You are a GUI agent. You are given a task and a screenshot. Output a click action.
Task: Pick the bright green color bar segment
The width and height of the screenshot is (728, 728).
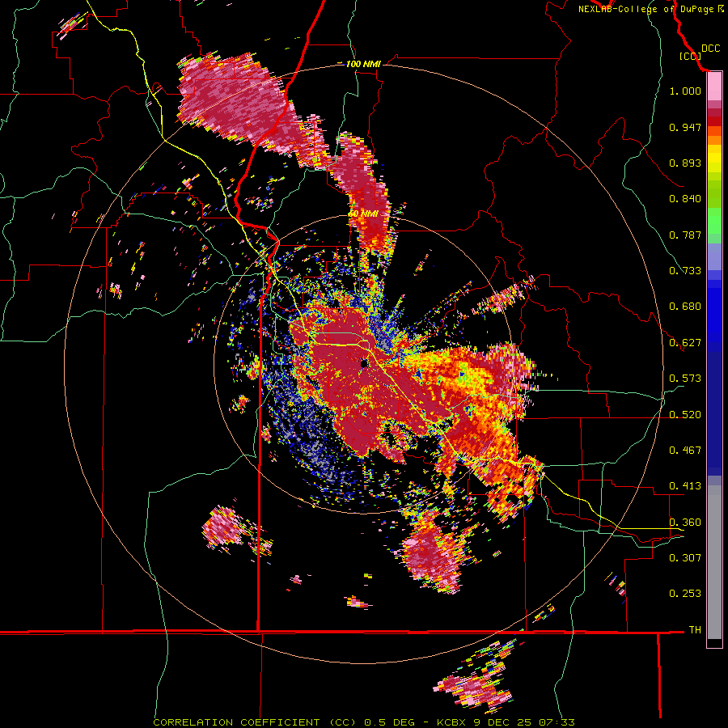click(x=714, y=221)
